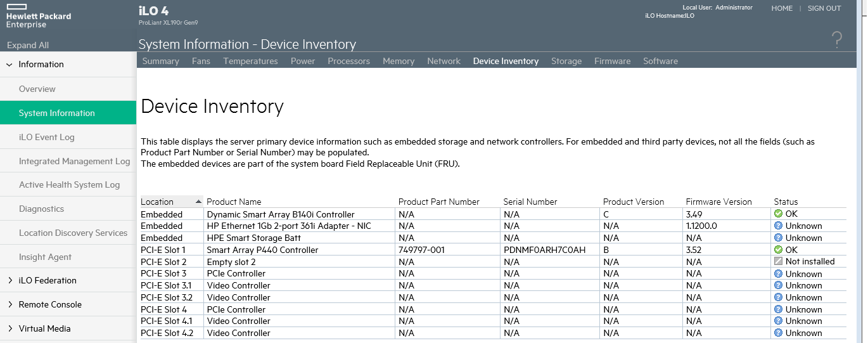868x343 pixels.
Task: Click OK status icon for Smart Array P440
Action: pyautogui.click(x=778, y=250)
